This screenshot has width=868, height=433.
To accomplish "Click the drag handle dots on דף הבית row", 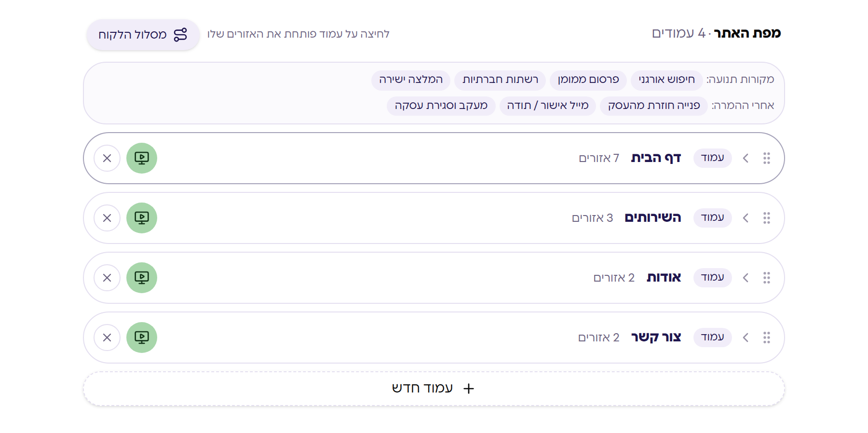I will (767, 158).
